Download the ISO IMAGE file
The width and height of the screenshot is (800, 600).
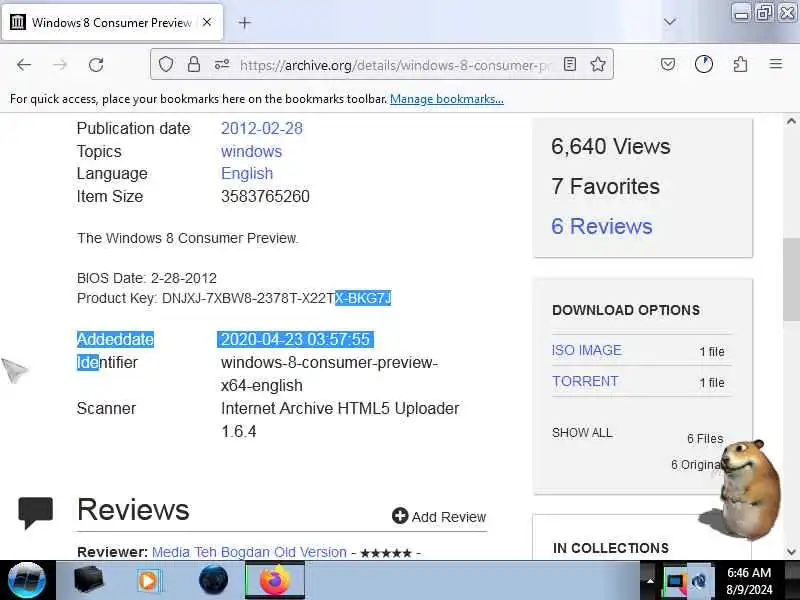pyautogui.click(x=587, y=350)
